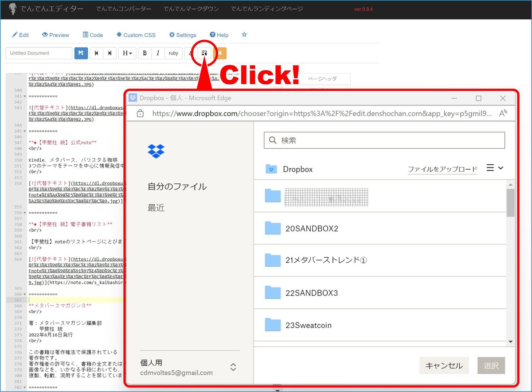Click ファイルをアップロード link

point(442,169)
